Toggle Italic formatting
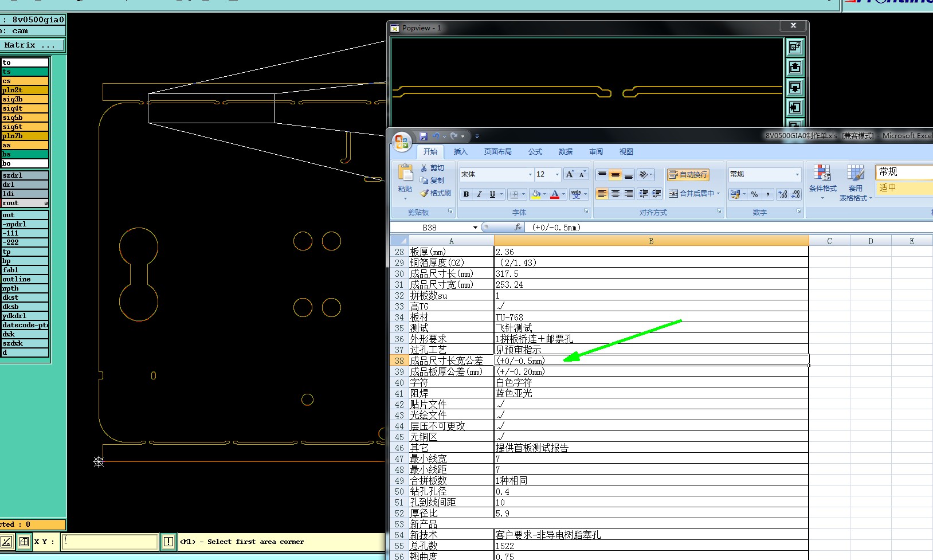The height and width of the screenshot is (560, 933). [x=479, y=194]
